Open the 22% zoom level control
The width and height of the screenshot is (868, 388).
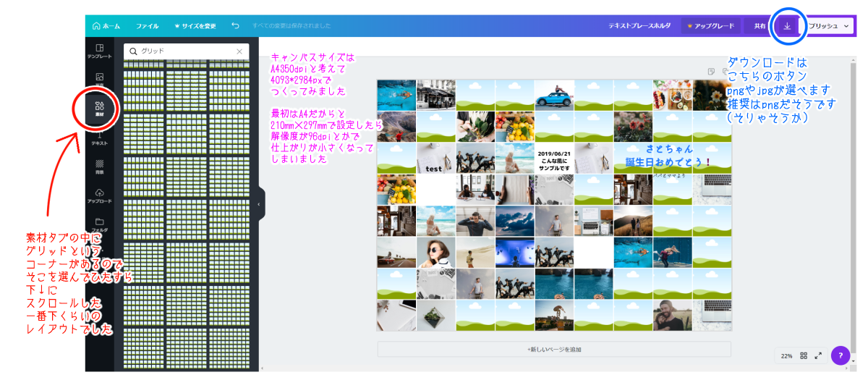click(x=788, y=355)
